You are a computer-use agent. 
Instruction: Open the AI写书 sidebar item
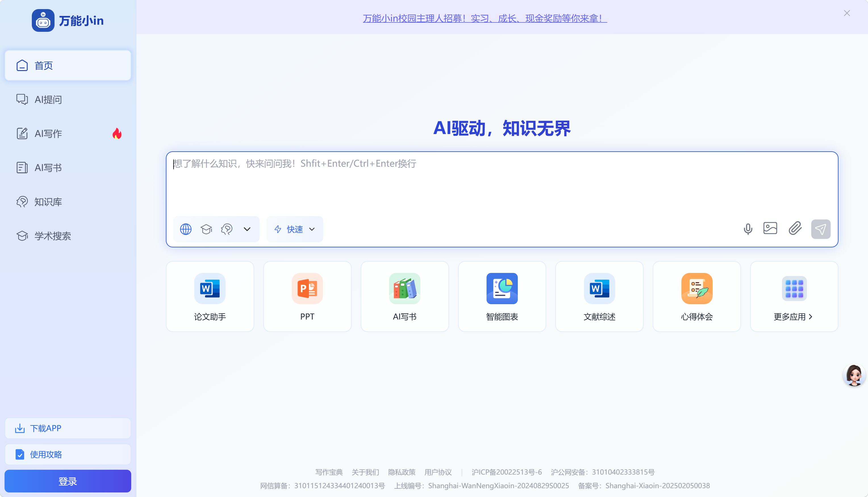point(68,168)
